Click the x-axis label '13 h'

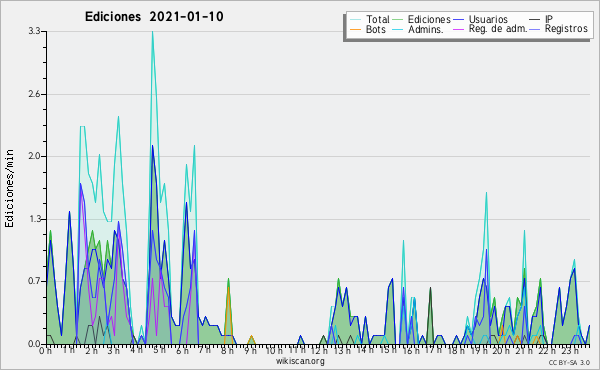(x=341, y=350)
